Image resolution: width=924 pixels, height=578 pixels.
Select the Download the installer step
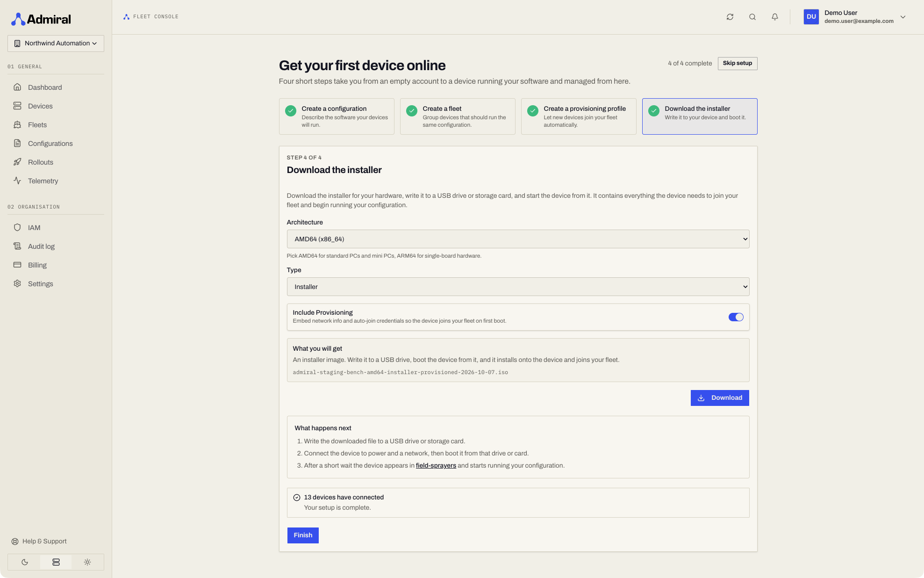pyautogui.click(x=700, y=116)
